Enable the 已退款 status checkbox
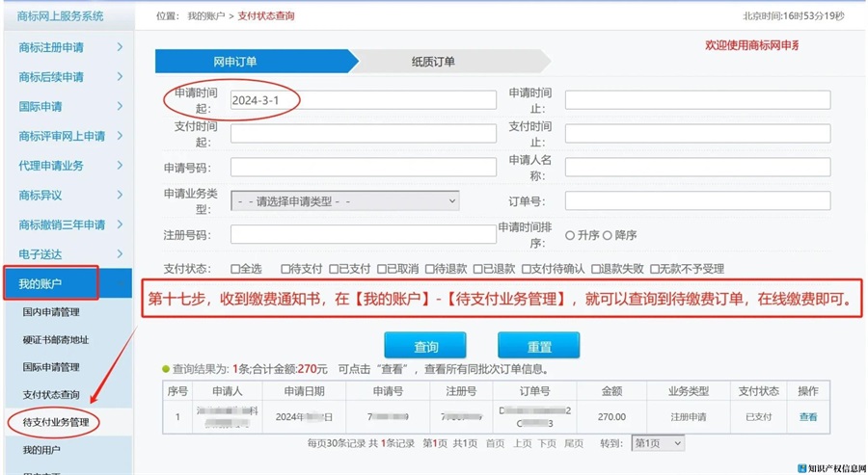Image resolution: width=868 pixels, height=475 pixels. [476, 269]
